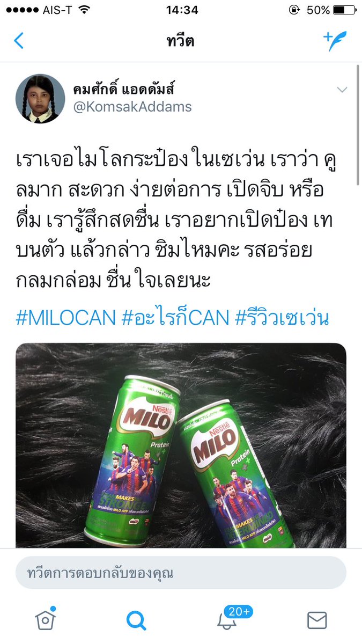Tap the tweet reply input field

pyautogui.click(x=181, y=573)
